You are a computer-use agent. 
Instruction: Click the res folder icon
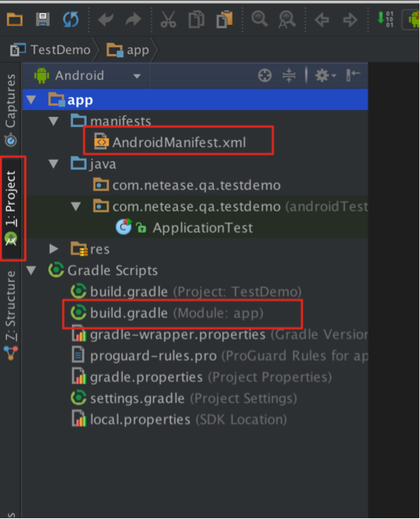coord(79,249)
